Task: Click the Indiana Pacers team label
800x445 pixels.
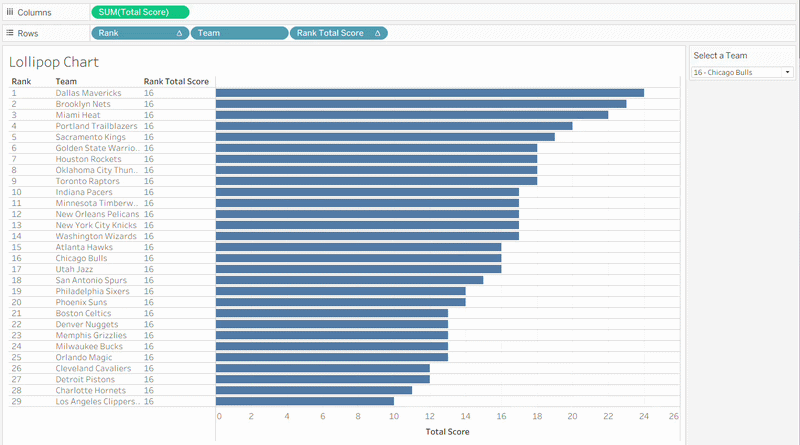Action: pyautogui.click(x=84, y=192)
